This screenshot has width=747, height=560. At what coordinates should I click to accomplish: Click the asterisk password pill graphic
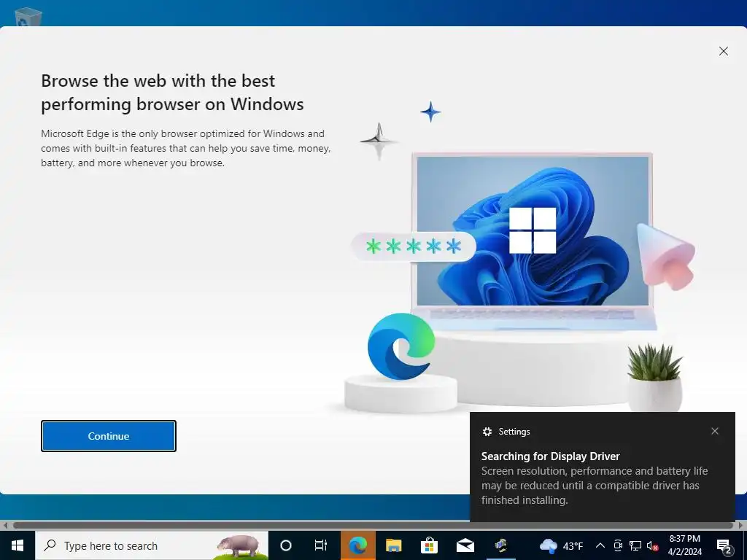tap(413, 246)
